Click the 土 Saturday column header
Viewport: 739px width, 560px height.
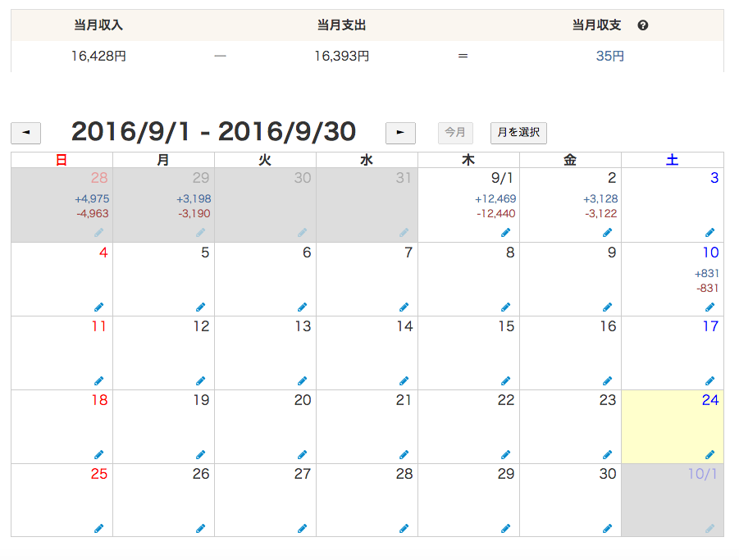pyautogui.click(x=672, y=160)
